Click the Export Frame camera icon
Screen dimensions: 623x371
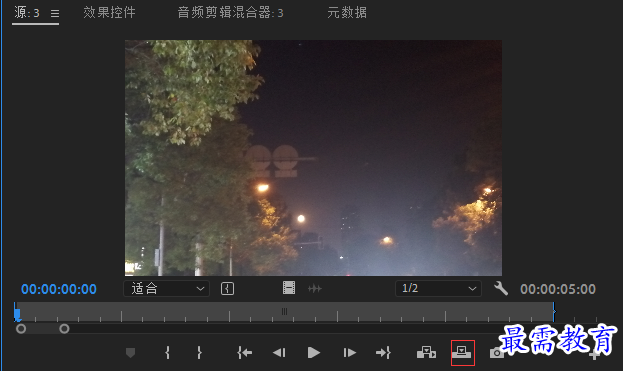point(497,353)
